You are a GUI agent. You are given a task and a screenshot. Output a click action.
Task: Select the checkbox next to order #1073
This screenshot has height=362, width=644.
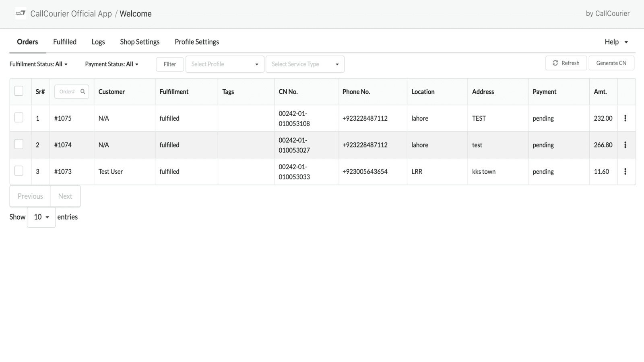pyautogui.click(x=19, y=171)
